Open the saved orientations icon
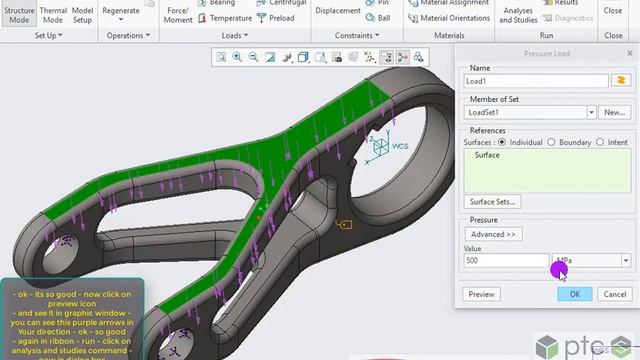Viewport: 640px width, 360px height. click(x=320, y=57)
